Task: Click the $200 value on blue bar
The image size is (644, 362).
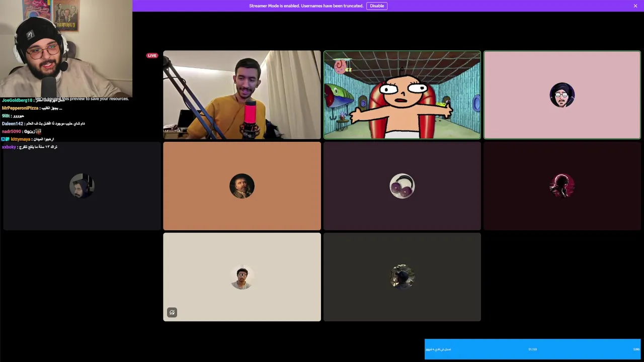Action: point(636,349)
